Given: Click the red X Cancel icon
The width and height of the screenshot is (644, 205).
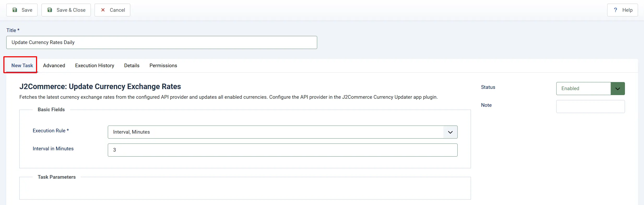Looking at the screenshot, I should [x=103, y=10].
